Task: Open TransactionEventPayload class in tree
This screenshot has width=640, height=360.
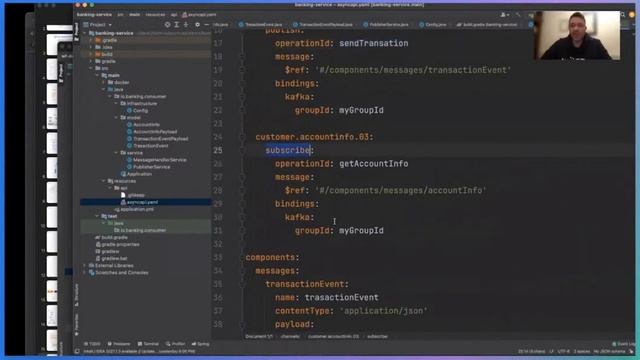Action: pyautogui.click(x=158, y=139)
